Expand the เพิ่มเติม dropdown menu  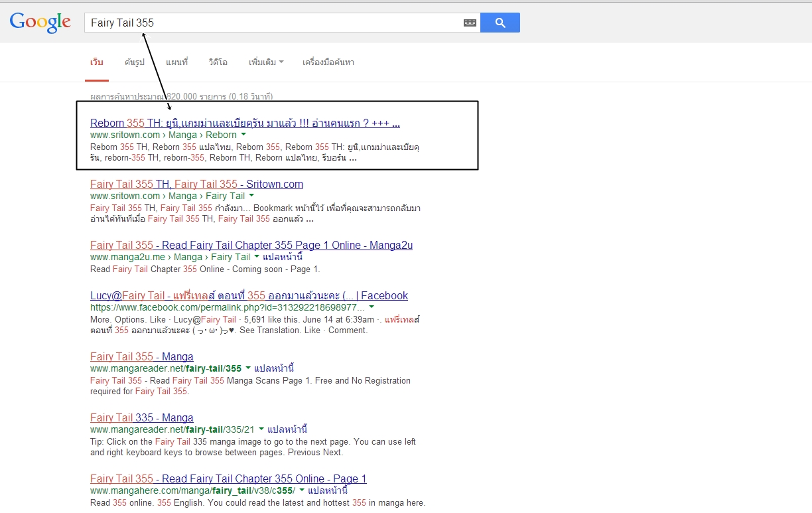[266, 62]
